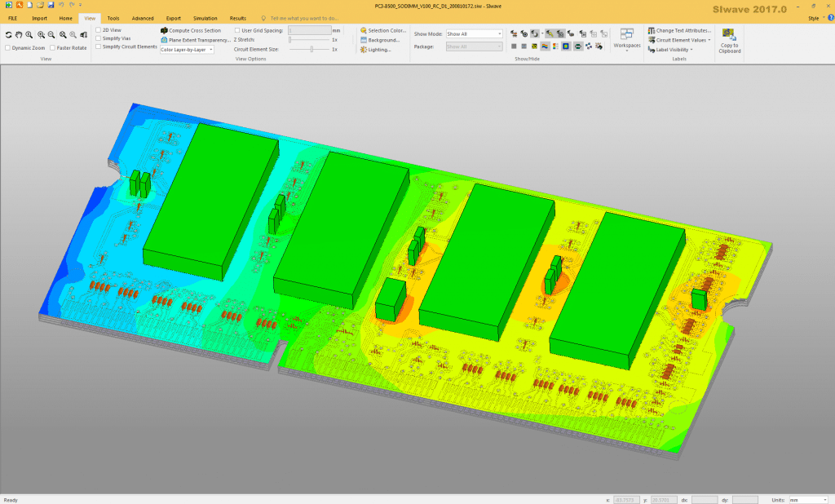Screen dimensions: 835x504
Task: Enable the 2D View option
Action: click(98, 30)
